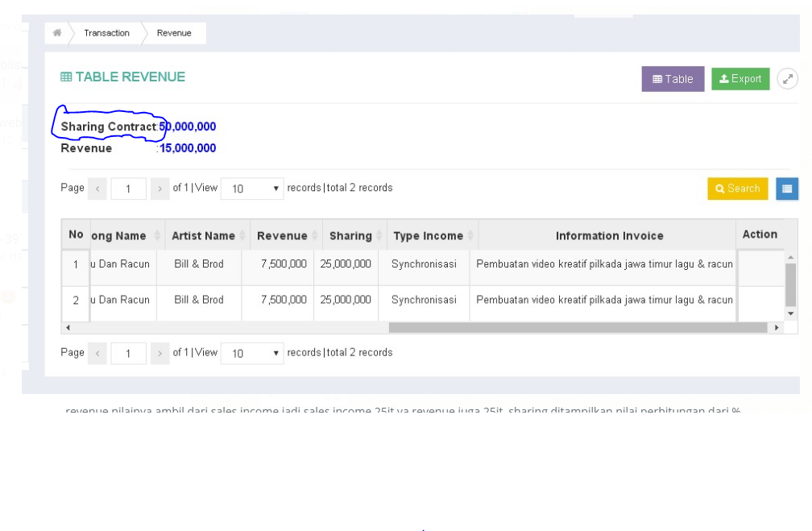Click the next page arrow in bottom pagination
Screen dimensions: 812x531
(x=159, y=353)
